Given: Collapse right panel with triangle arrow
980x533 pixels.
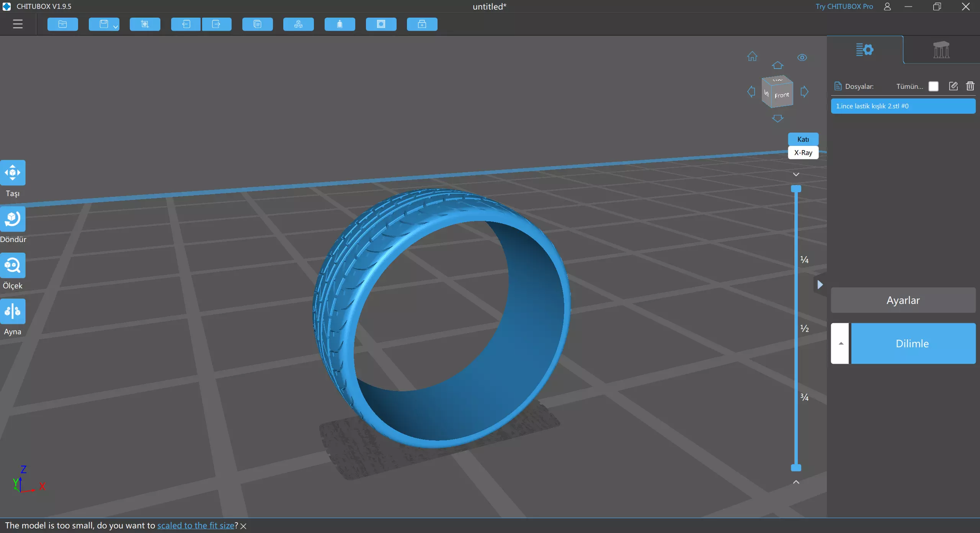Looking at the screenshot, I should pyautogui.click(x=820, y=284).
